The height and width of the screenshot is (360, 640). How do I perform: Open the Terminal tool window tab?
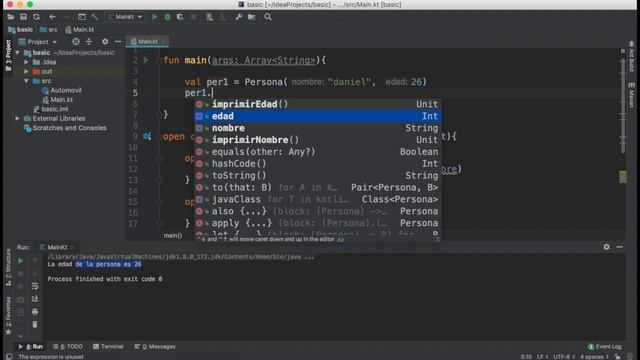point(108,347)
